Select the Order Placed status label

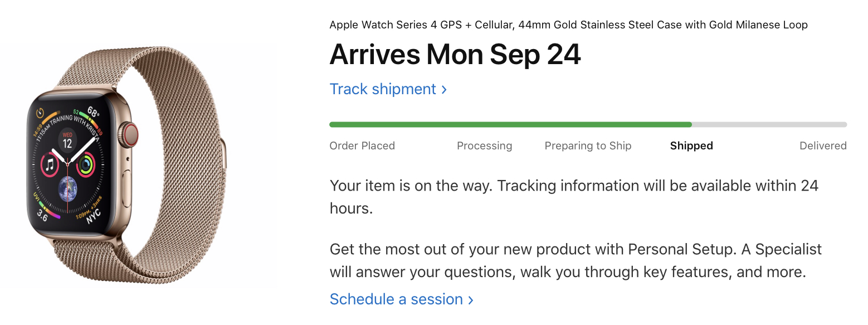click(362, 146)
